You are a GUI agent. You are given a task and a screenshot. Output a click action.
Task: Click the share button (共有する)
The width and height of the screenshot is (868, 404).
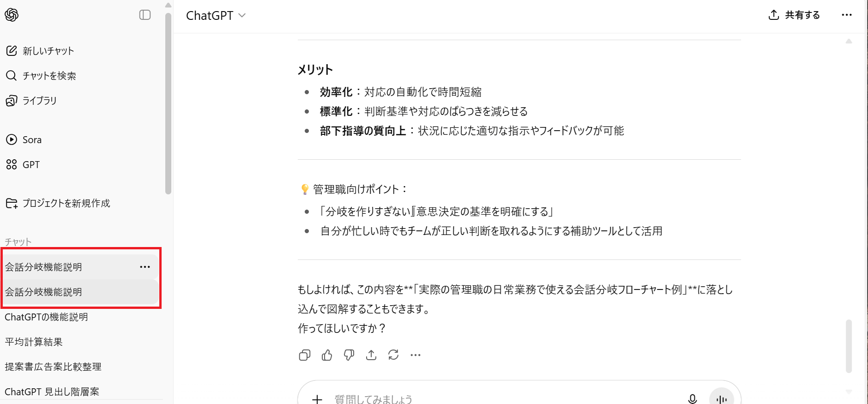coord(794,15)
